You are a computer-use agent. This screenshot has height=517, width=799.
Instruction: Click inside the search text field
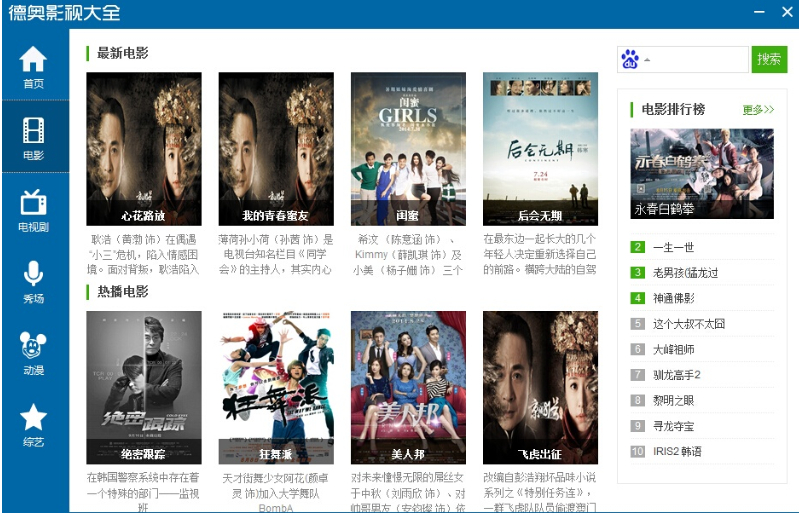[x=698, y=60]
